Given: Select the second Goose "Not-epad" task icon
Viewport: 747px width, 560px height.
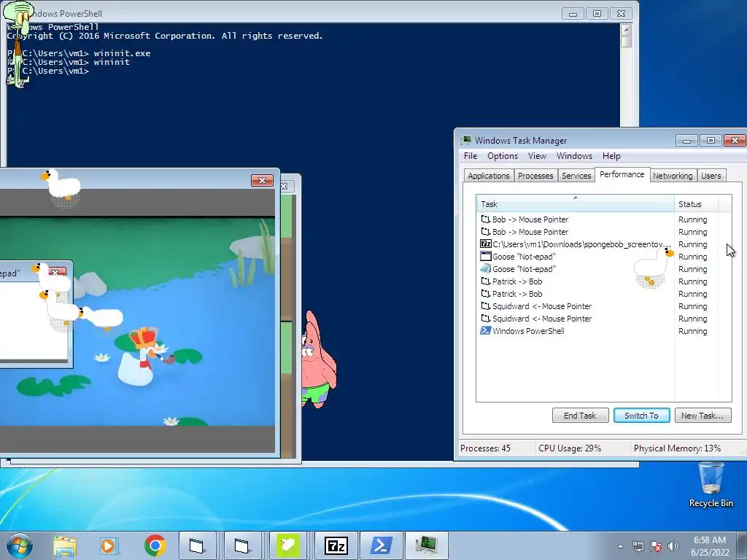Looking at the screenshot, I should tap(485, 268).
